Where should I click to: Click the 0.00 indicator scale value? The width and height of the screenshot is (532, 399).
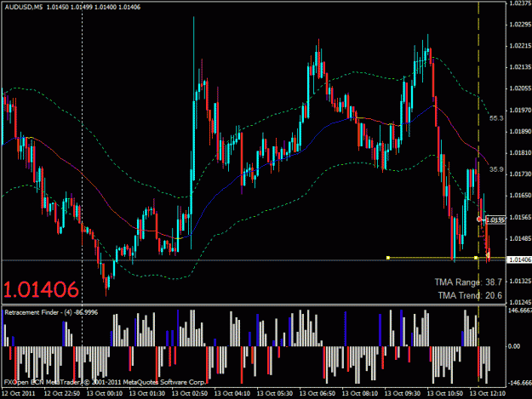click(513, 346)
